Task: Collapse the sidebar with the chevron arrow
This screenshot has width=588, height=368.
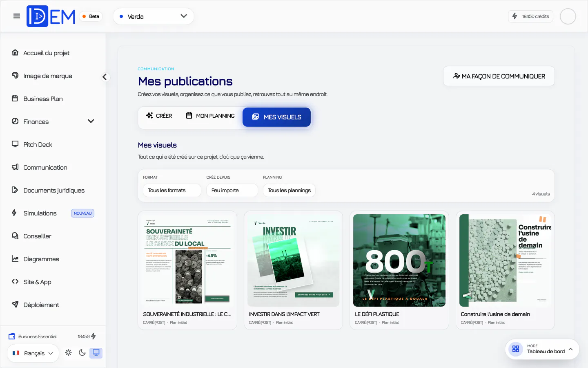Action: [105, 77]
